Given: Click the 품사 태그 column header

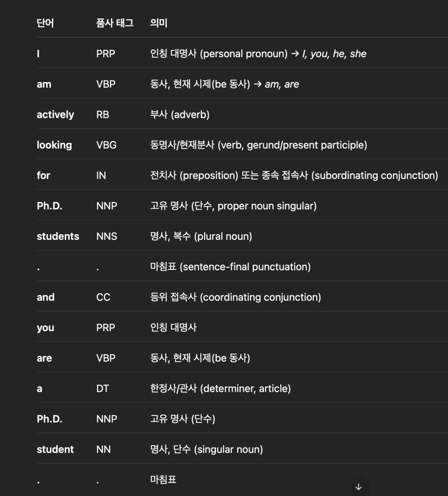Looking at the screenshot, I should tap(115, 23).
